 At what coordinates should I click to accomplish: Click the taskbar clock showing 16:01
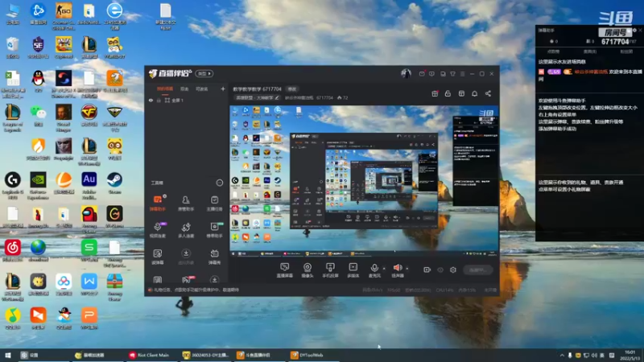pos(630,355)
